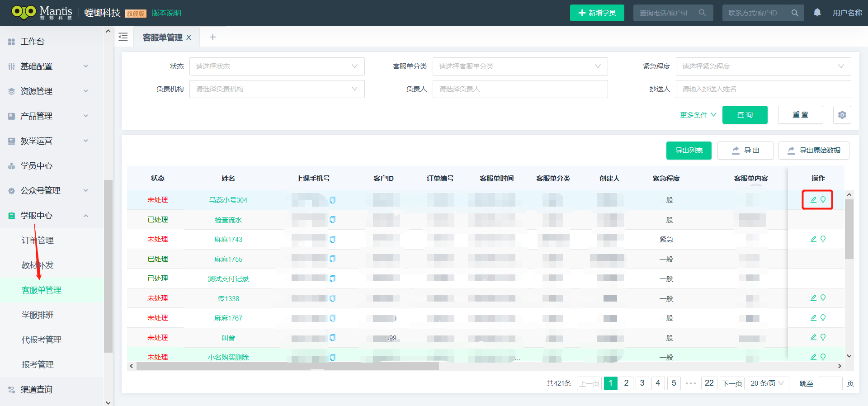The height and width of the screenshot is (406, 868).
Task: Click edit pencil icon for 麻麻1767 row
Action: tap(813, 318)
